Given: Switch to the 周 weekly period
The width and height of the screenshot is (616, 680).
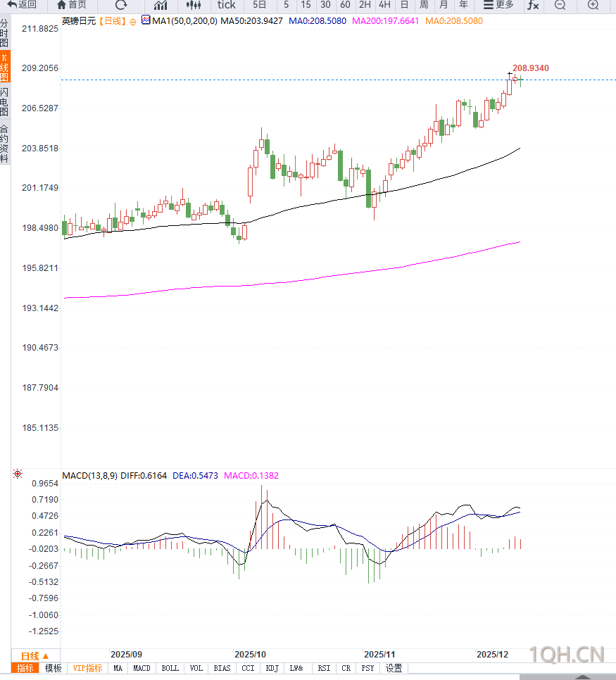Looking at the screenshot, I should coord(424,5).
